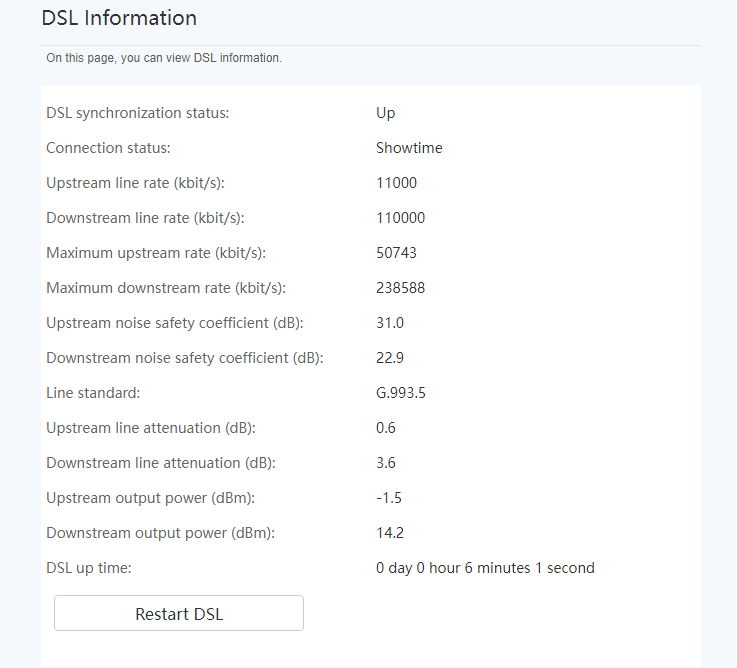737x668 pixels.
Task: Click the Restart DSL button
Action: (179, 613)
